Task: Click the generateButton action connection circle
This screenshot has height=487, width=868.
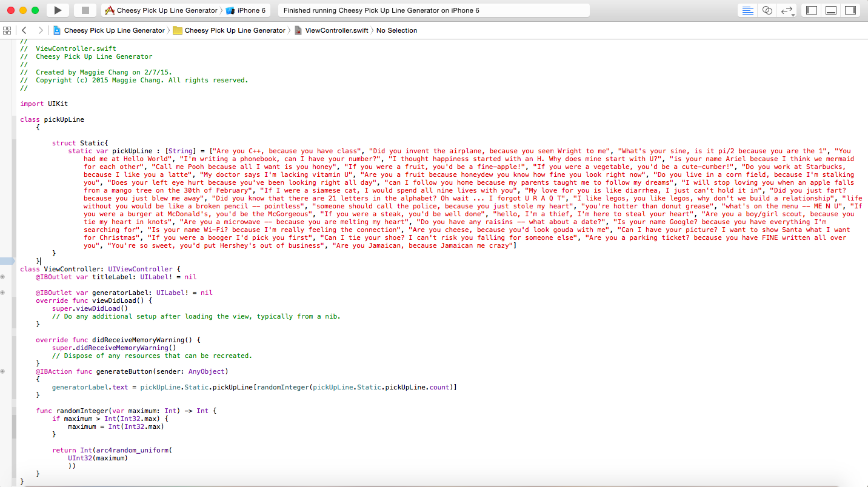Action: (x=2, y=371)
